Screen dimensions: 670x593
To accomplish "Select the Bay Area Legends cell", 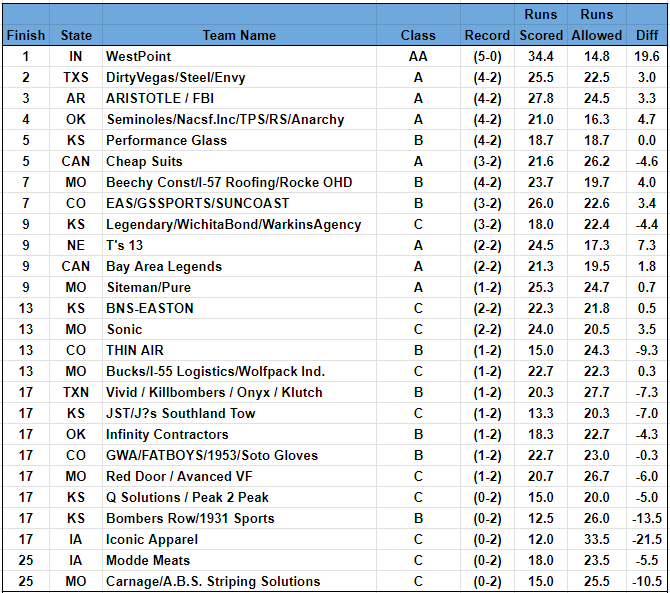I will pyautogui.click(x=239, y=266).
